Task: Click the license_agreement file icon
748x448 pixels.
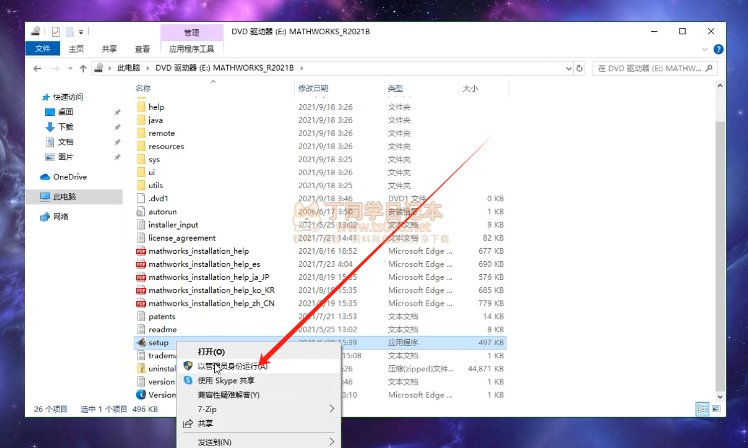Action: [x=141, y=238]
